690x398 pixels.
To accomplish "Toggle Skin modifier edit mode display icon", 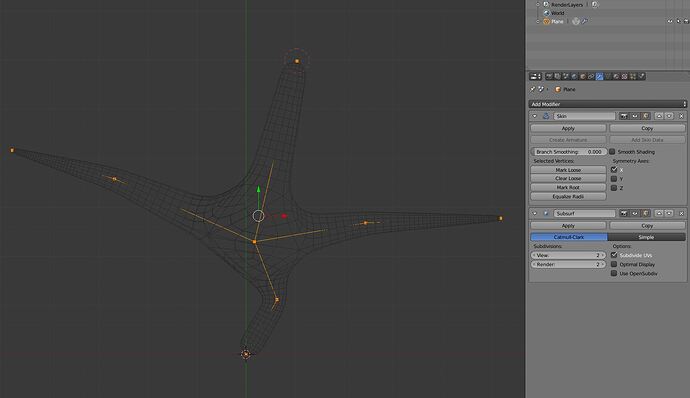I will coord(646,116).
